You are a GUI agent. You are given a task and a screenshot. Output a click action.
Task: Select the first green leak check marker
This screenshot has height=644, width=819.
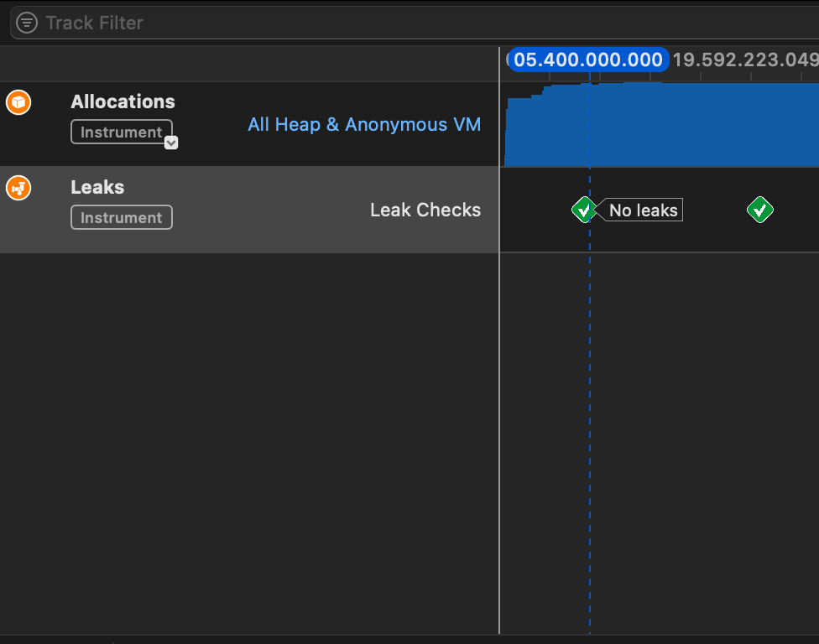[x=584, y=210]
